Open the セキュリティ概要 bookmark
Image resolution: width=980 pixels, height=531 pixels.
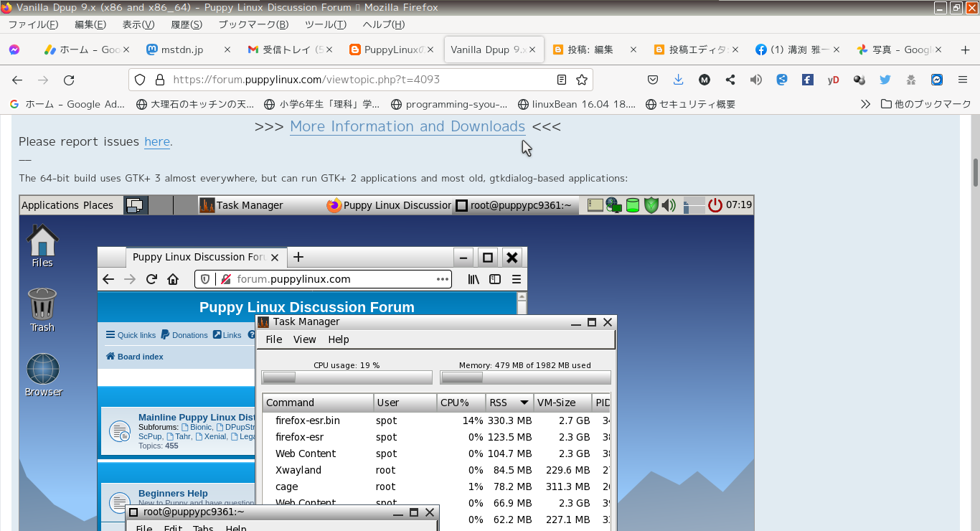pyautogui.click(x=691, y=104)
